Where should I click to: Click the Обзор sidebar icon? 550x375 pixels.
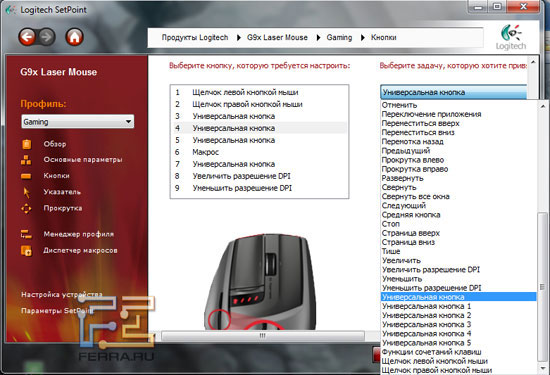click(x=26, y=144)
